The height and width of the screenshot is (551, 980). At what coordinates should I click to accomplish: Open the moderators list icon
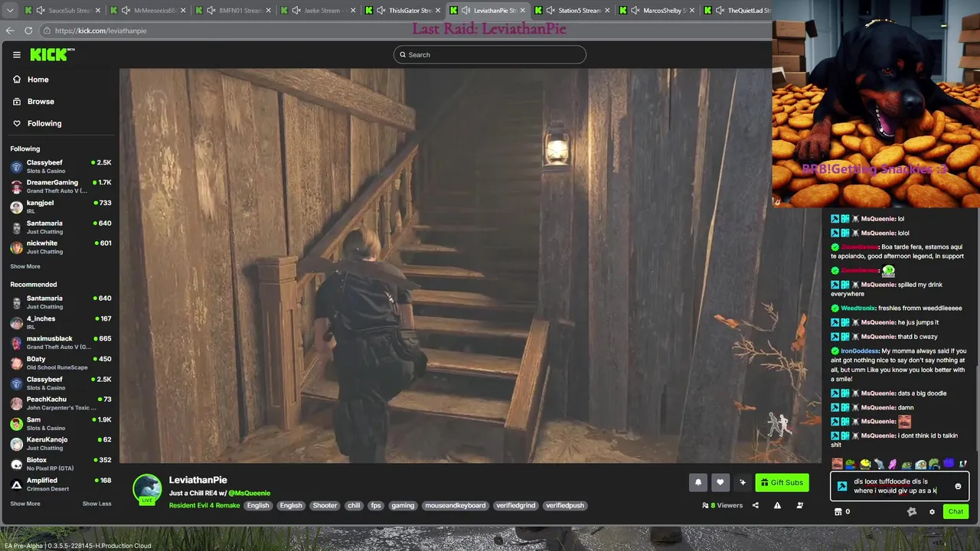799,505
